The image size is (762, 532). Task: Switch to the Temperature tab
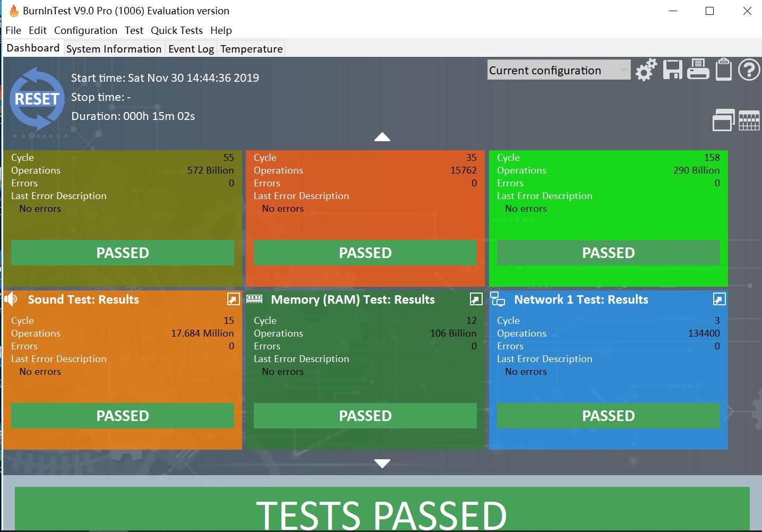[x=251, y=49]
